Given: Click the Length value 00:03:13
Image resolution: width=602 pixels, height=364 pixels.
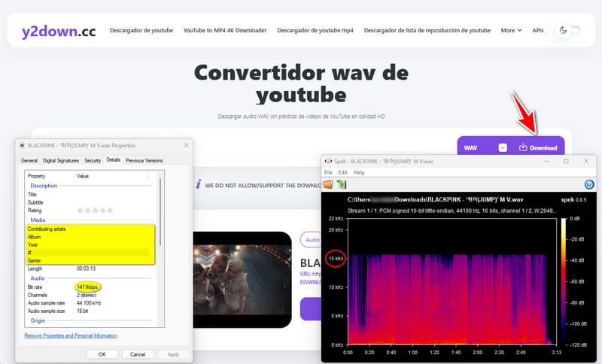Looking at the screenshot, I should point(86,268).
